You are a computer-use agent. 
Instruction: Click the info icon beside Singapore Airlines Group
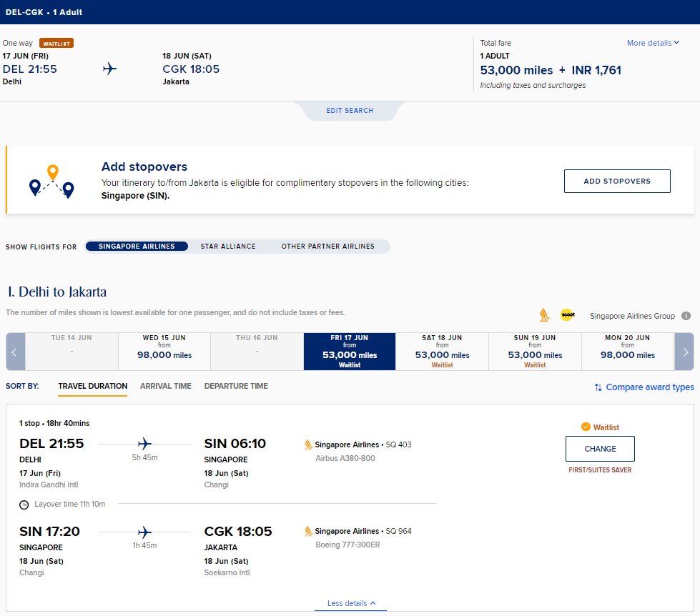pyautogui.click(x=686, y=316)
